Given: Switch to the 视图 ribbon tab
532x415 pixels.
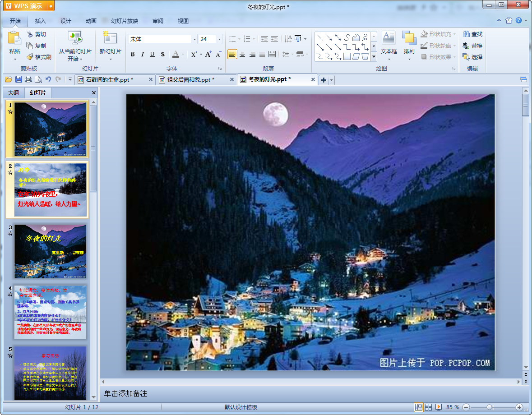Looking at the screenshot, I should click(183, 21).
